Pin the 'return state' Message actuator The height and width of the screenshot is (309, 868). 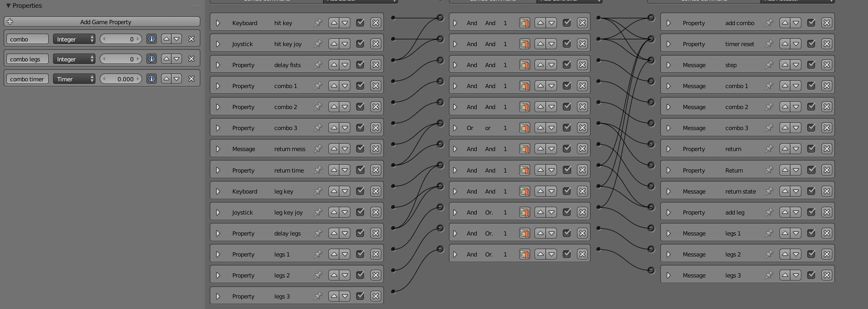[x=769, y=191]
